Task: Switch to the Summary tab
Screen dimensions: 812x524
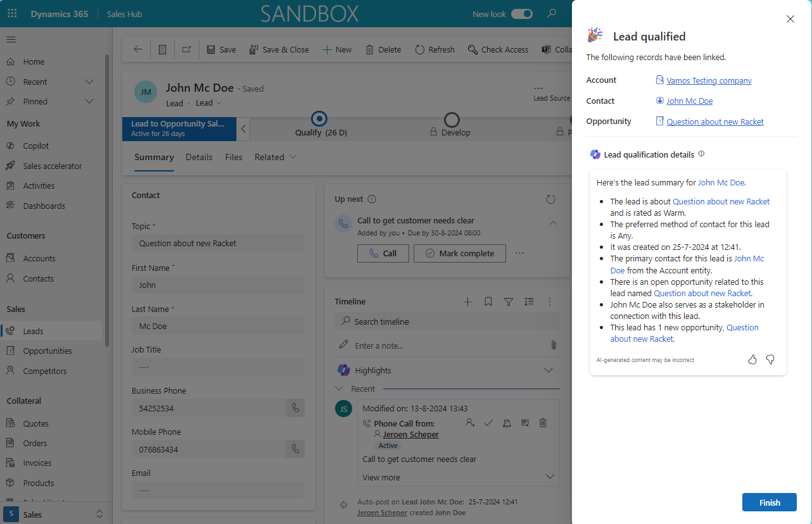Action: point(154,157)
